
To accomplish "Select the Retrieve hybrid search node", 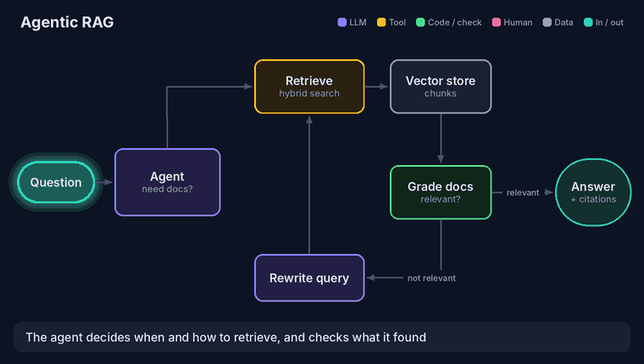I will (x=309, y=86).
